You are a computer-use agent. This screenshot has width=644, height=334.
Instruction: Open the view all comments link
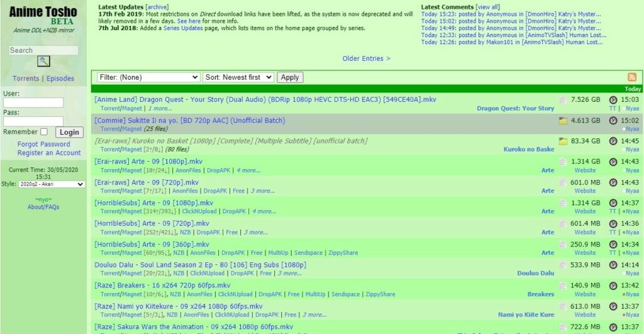487,7
